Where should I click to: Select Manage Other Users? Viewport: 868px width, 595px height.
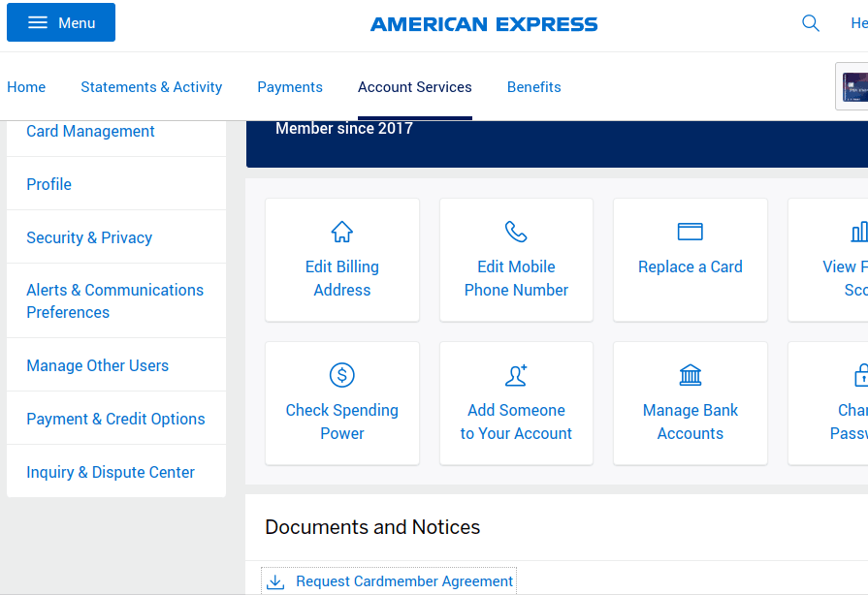tap(97, 365)
